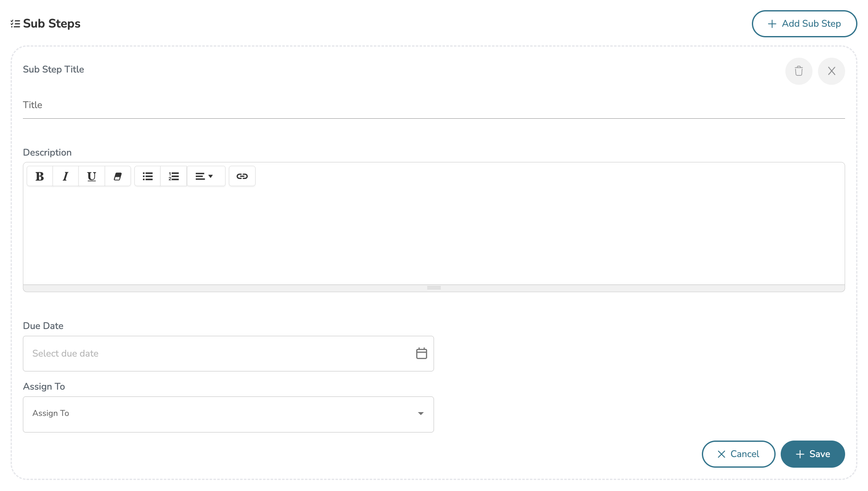Toggle italic formatting in description editor

coord(66,176)
